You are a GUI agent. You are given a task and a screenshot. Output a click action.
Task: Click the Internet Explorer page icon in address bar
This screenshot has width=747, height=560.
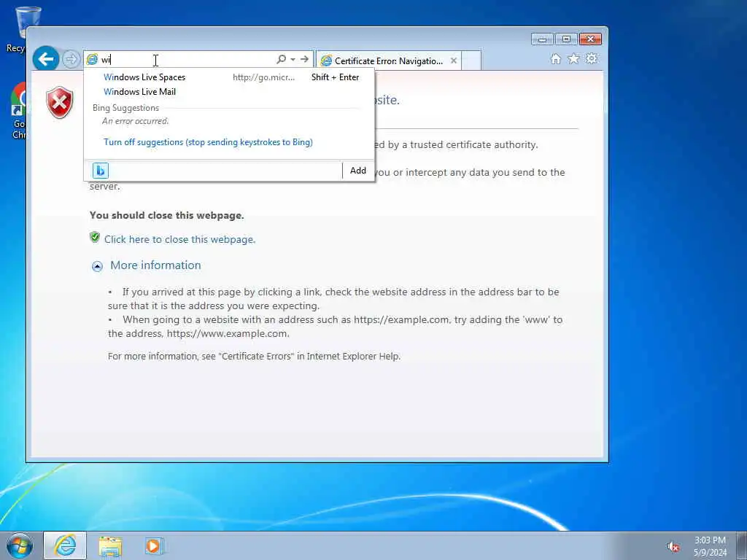(x=92, y=60)
